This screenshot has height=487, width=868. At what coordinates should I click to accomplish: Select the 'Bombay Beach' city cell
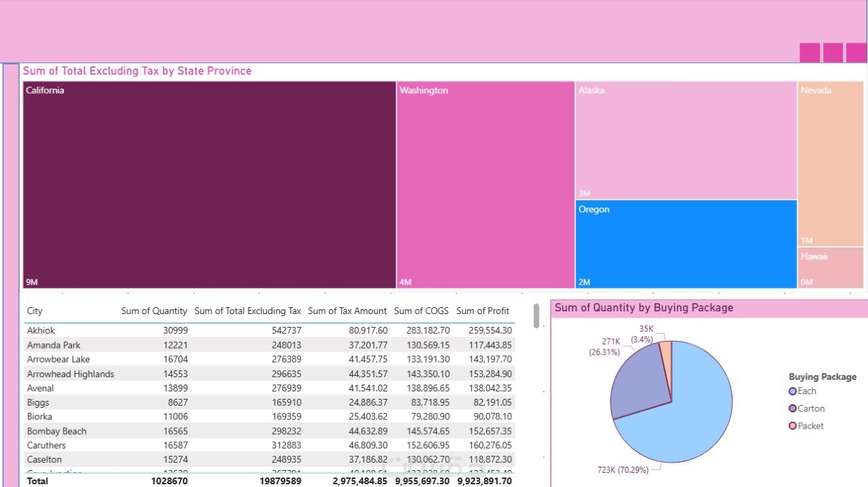(56, 431)
